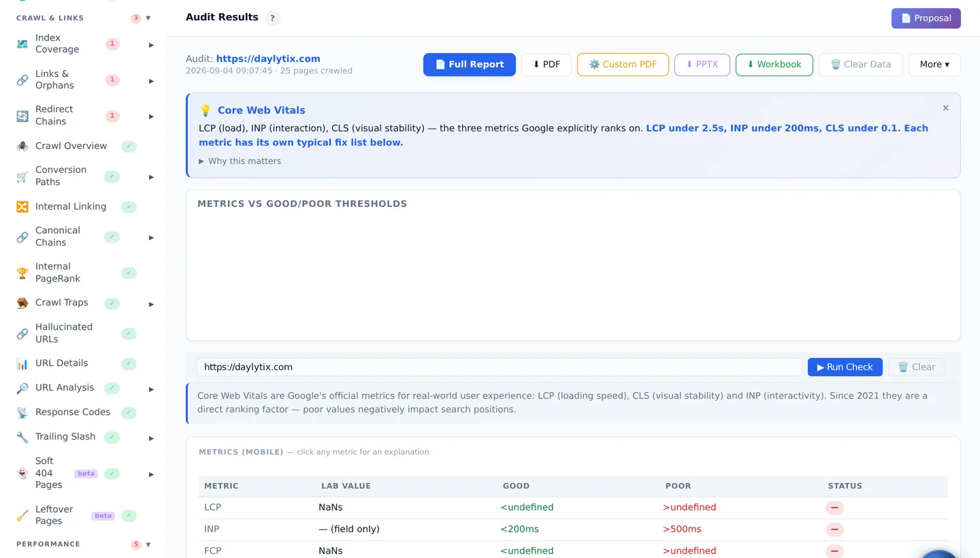Click the Conversion Paths shopping cart icon
The image size is (980, 558).
[x=22, y=176]
